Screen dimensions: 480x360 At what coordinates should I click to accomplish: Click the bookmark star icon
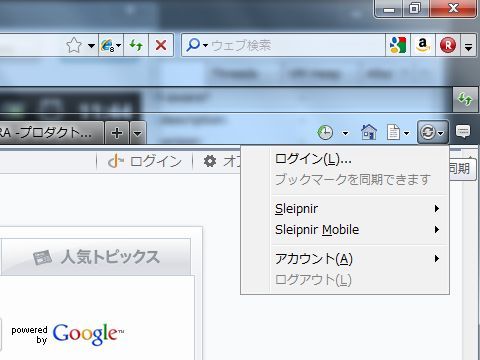[x=74, y=45]
